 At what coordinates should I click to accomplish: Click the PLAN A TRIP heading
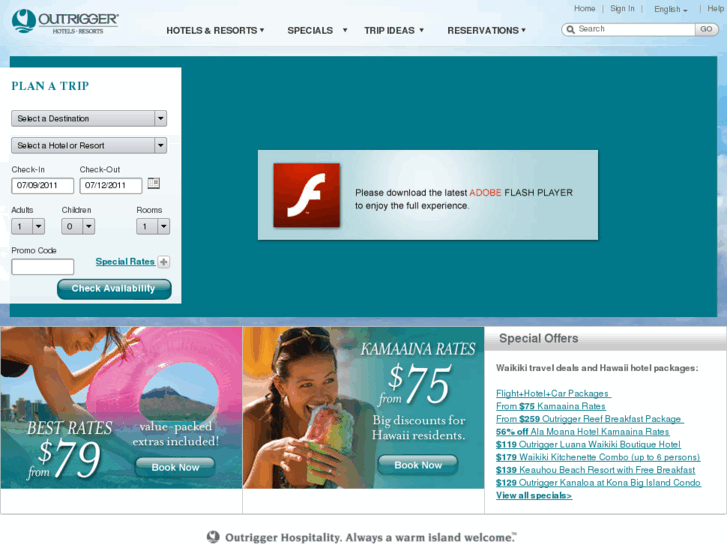coord(50,86)
